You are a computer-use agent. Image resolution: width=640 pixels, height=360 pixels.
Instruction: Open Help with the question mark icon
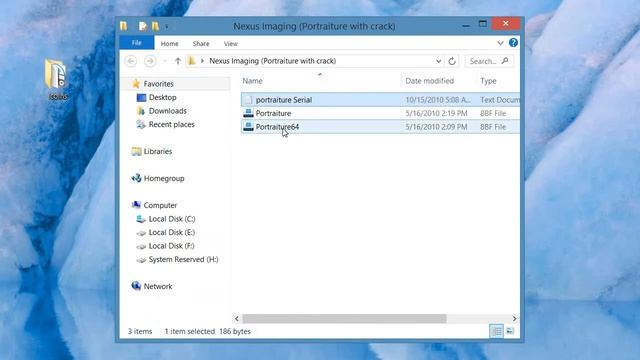(513, 42)
